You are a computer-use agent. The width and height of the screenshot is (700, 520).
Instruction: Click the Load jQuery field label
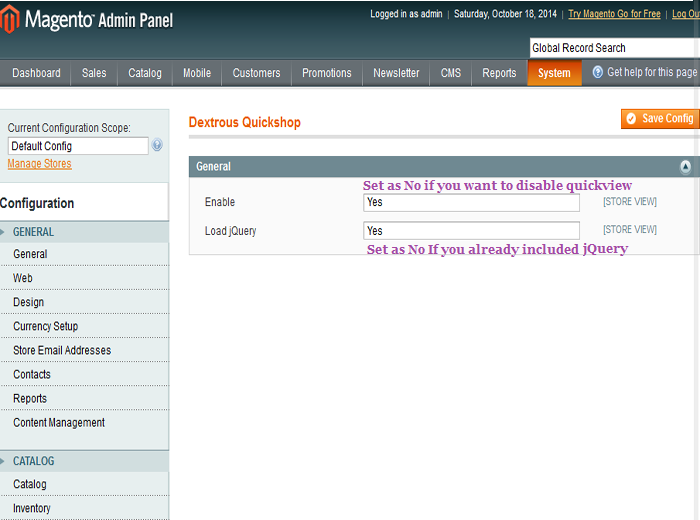click(230, 231)
